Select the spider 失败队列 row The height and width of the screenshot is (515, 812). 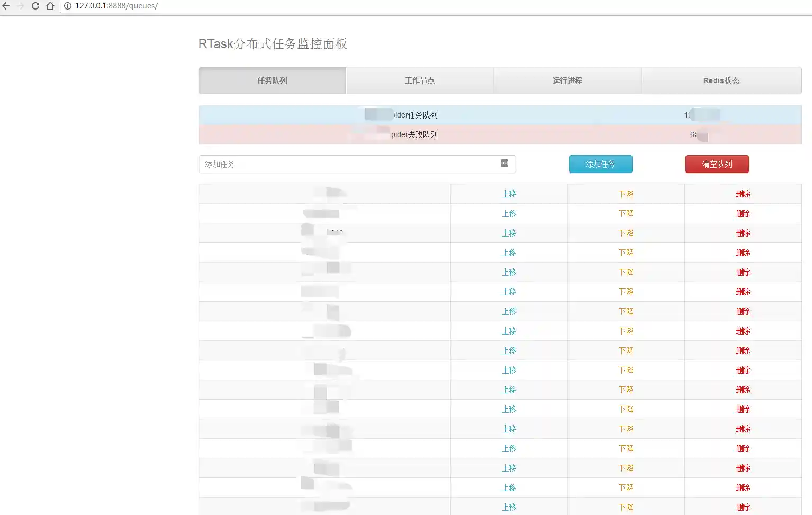click(x=414, y=134)
